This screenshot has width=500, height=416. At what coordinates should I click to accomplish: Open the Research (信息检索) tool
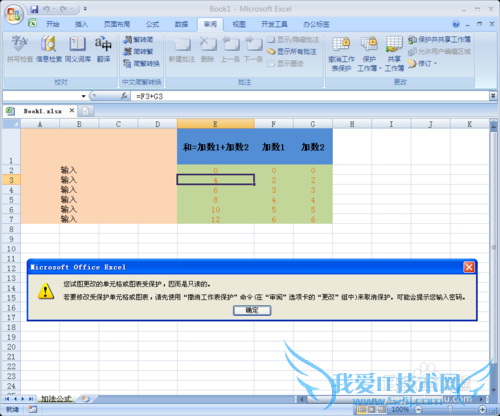click(49, 49)
